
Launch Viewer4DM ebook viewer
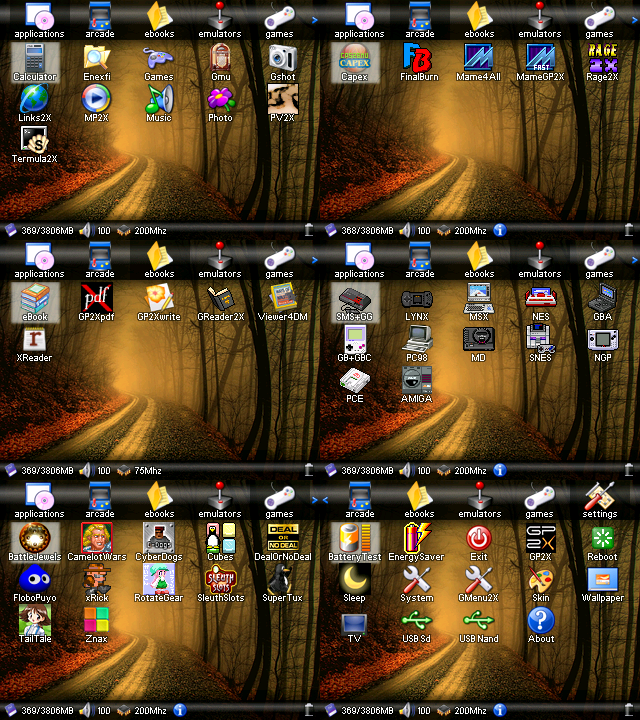click(283, 302)
